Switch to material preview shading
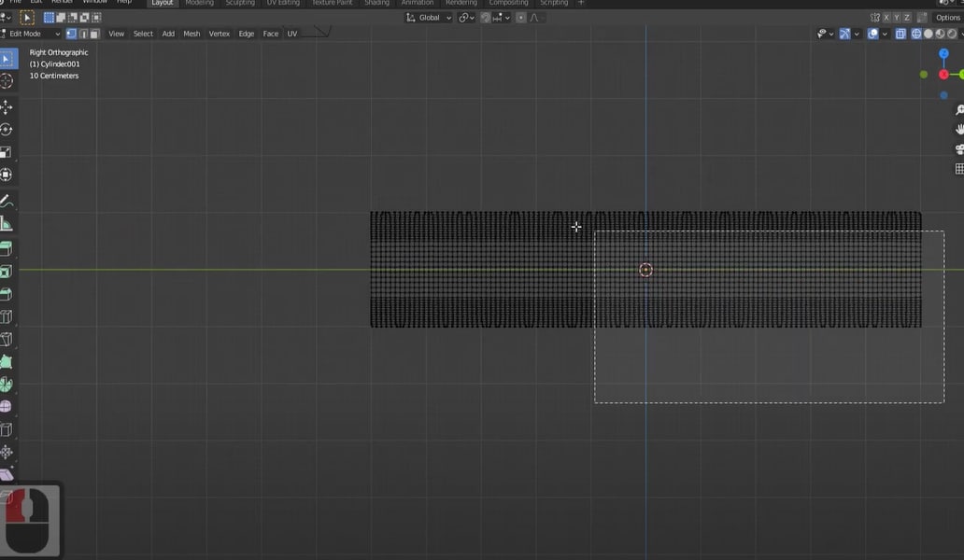 (x=940, y=34)
